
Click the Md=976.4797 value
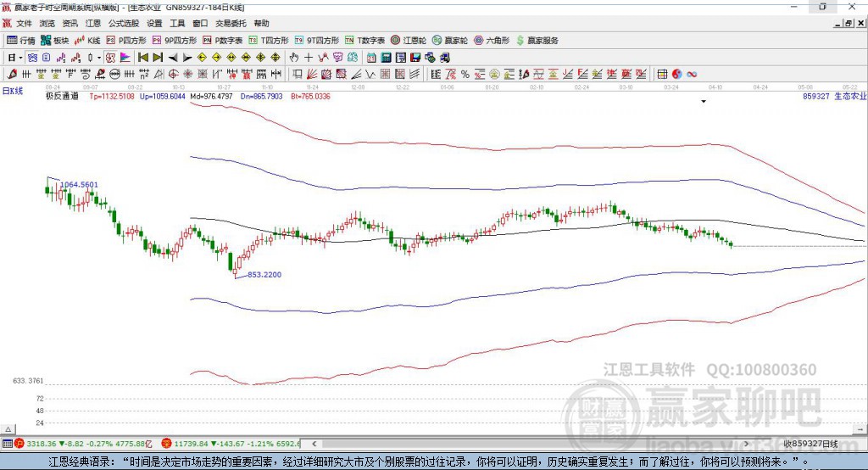click(x=211, y=97)
